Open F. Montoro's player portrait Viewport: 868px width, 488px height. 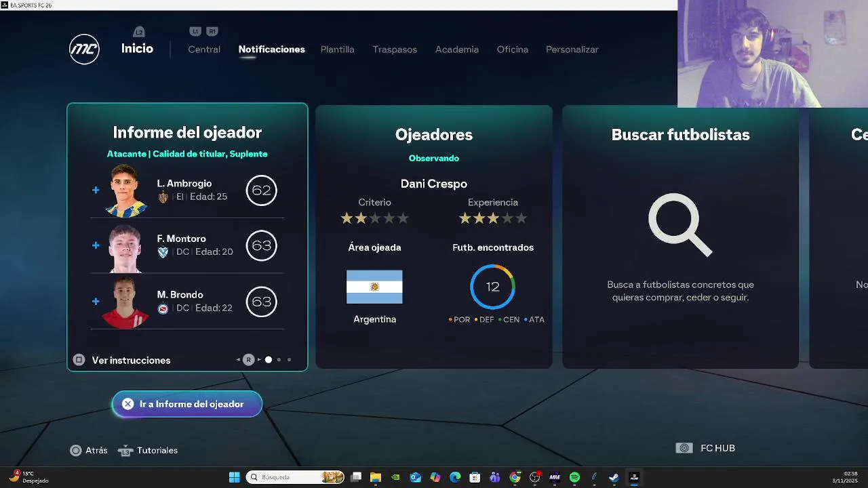[x=126, y=248]
